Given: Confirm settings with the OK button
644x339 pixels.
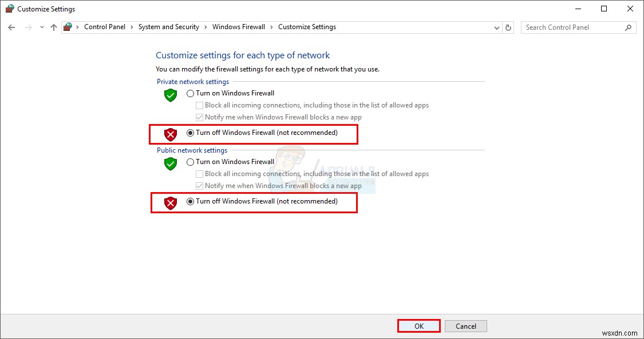Looking at the screenshot, I should pyautogui.click(x=418, y=325).
